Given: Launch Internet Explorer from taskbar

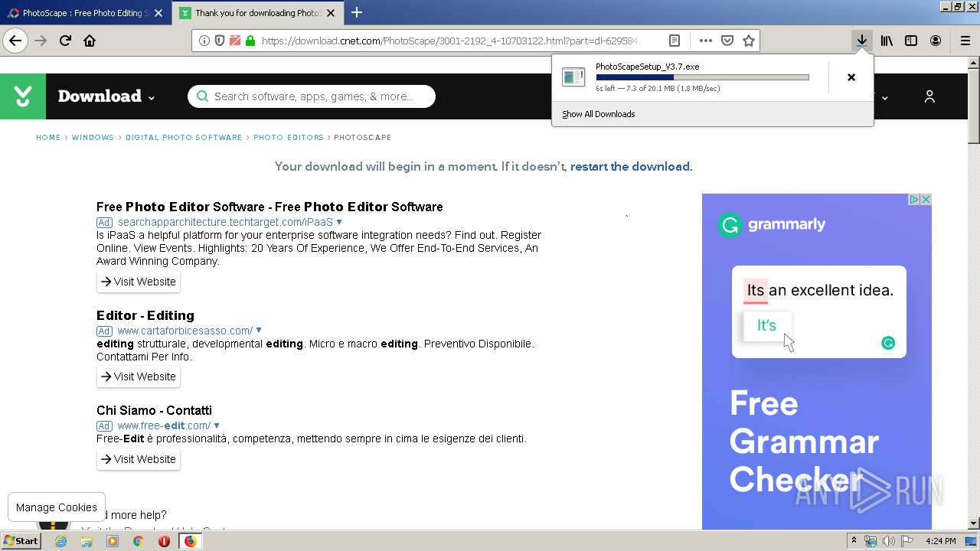Looking at the screenshot, I should coord(60,541).
